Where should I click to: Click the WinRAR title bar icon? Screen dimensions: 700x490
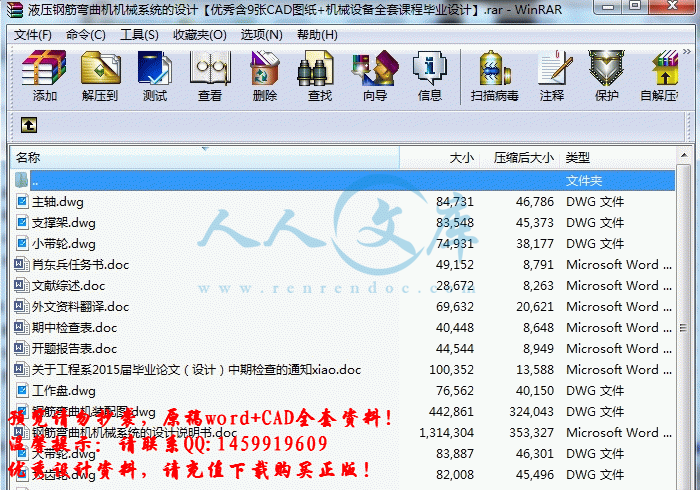pyautogui.click(x=15, y=10)
